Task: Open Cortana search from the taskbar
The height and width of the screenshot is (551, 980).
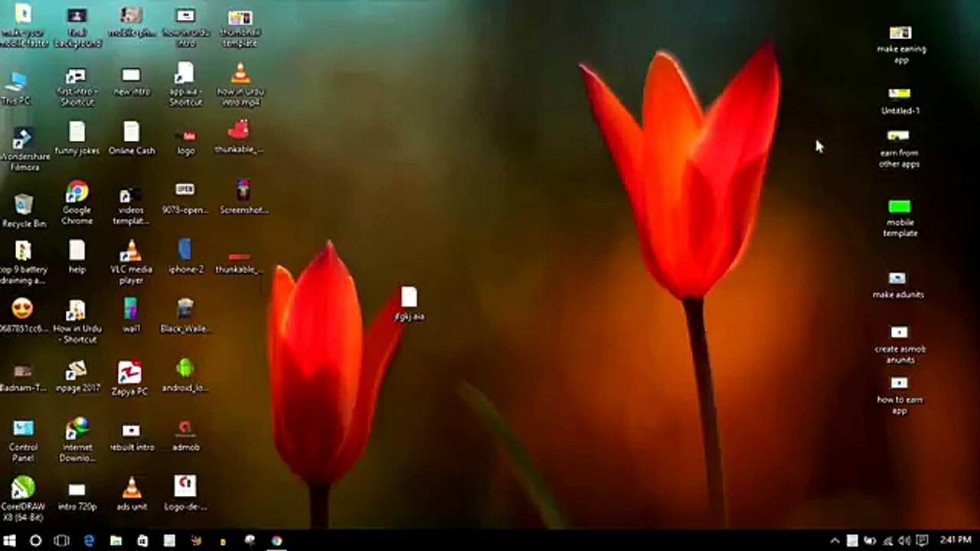Action: 35,541
